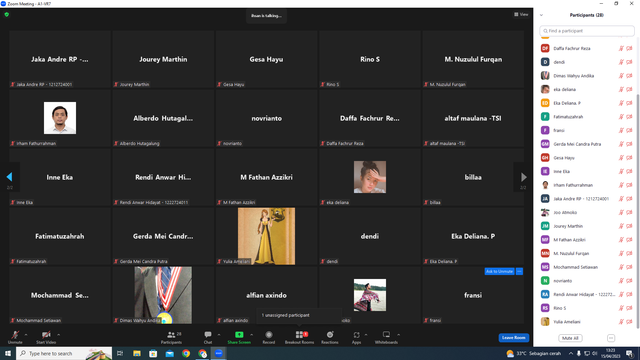Open the Chat icon in toolbar

208,334
